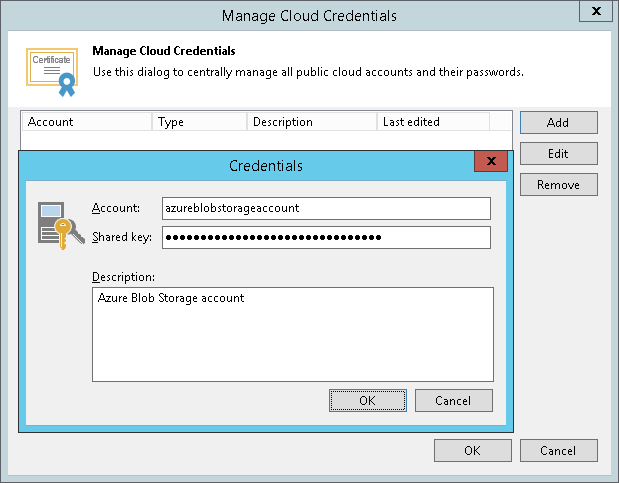Image resolution: width=619 pixels, height=483 pixels.
Task: Confirm with OK in the Credentials dialog
Action: [x=367, y=400]
